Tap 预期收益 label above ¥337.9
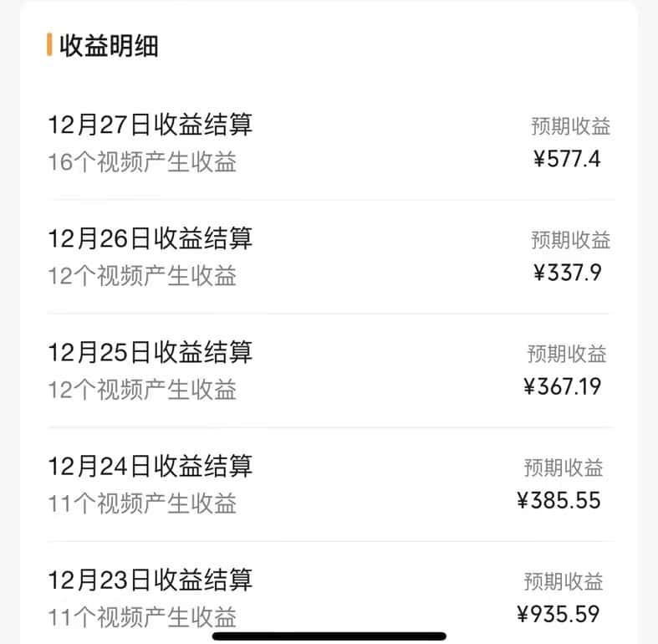Viewport: 658px width, 644px height. 570,240
